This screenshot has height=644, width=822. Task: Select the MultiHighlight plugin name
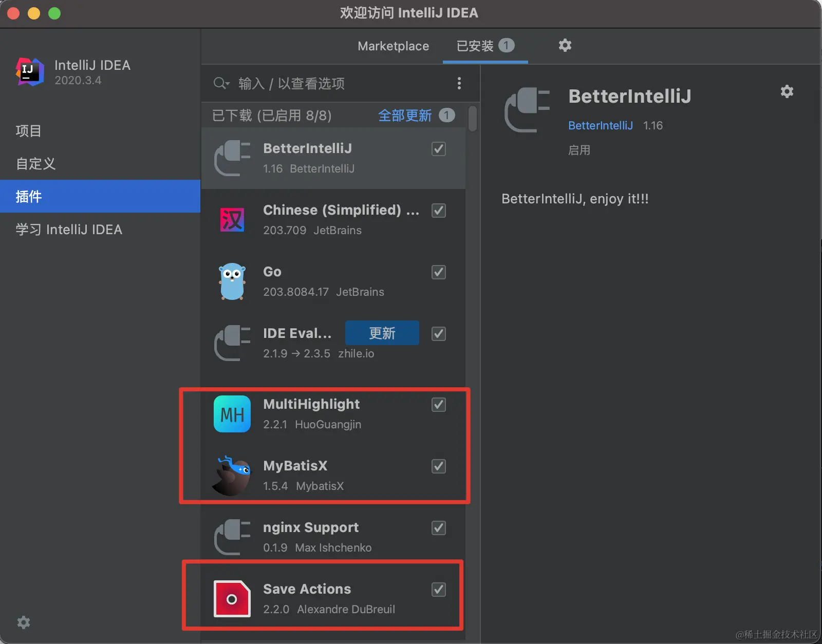point(311,404)
